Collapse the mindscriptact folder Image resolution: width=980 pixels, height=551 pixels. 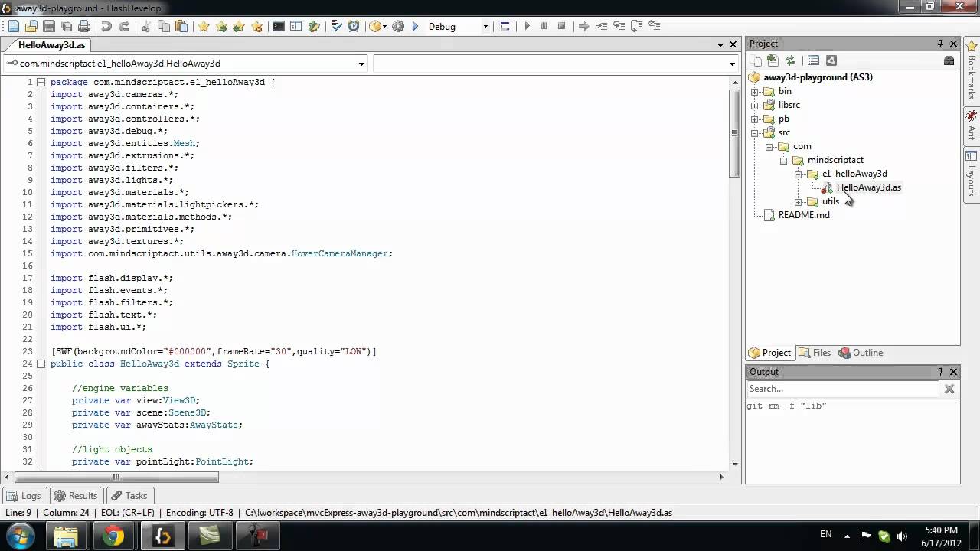[783, 161]
